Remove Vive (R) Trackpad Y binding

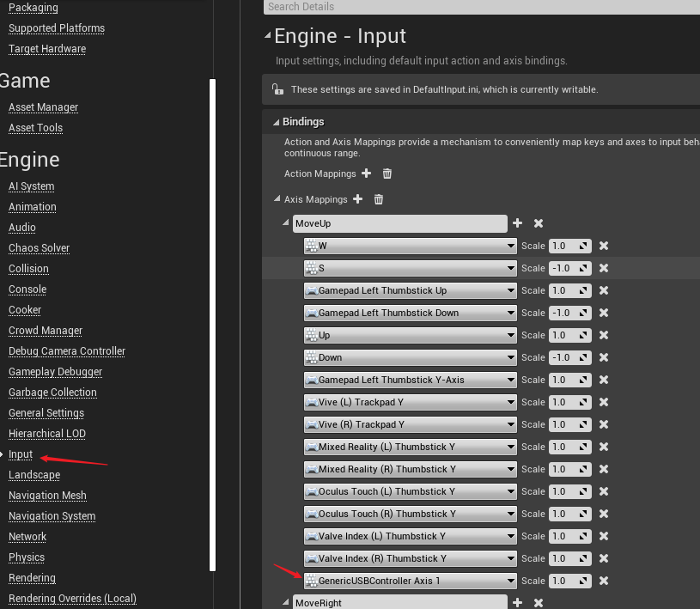coord(604,424)
